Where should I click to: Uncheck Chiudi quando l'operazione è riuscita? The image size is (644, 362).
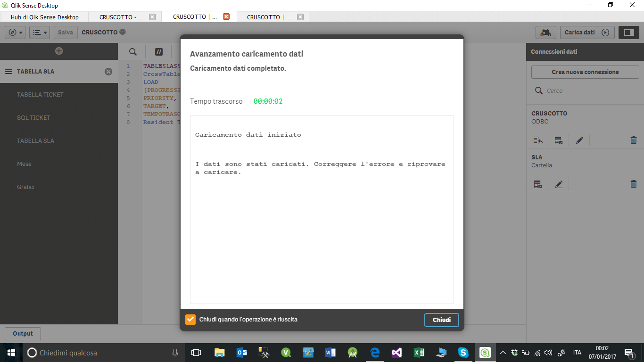190,320
